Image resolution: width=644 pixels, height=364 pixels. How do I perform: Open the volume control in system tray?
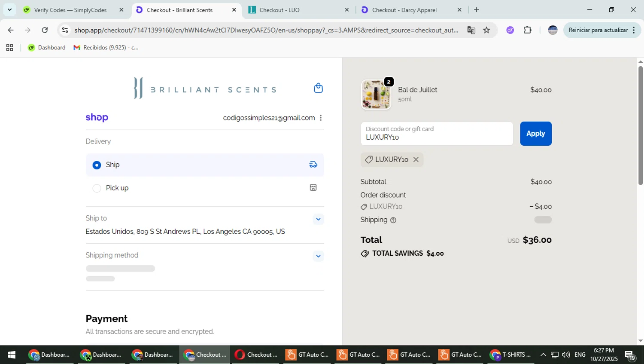tap(566, 355)
